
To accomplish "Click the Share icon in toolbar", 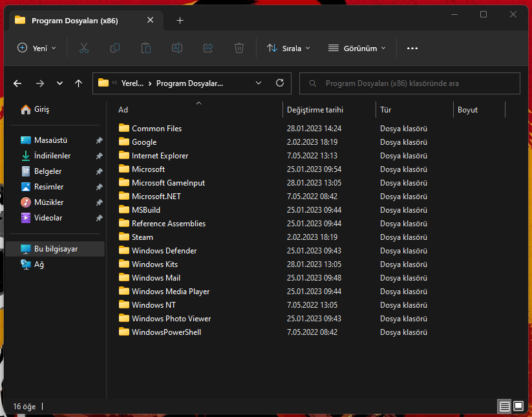I will coord(208,48).
